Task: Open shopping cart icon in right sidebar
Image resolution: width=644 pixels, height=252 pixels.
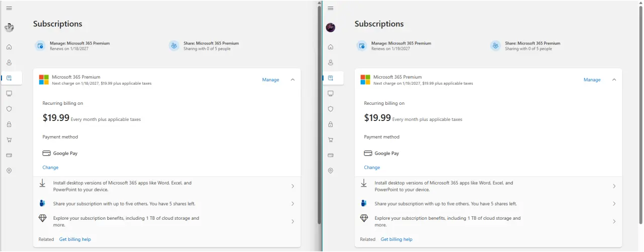Action: (331, 140)
